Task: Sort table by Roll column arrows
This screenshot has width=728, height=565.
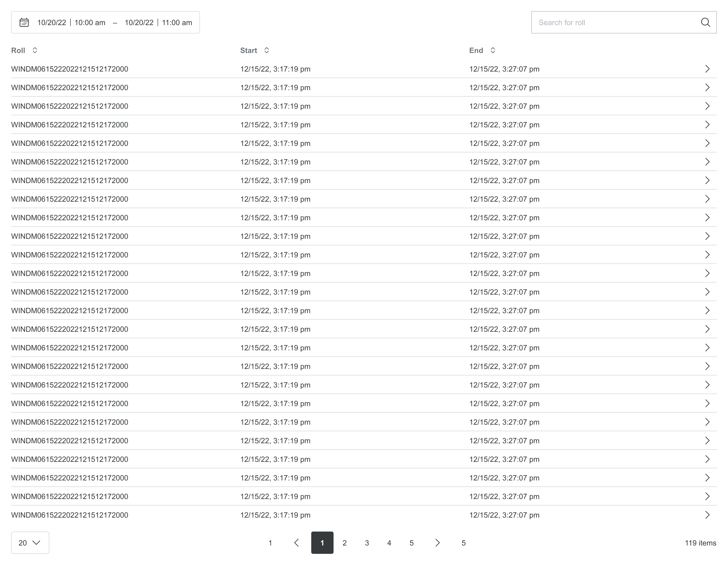Action: click(x=35, y=50)
